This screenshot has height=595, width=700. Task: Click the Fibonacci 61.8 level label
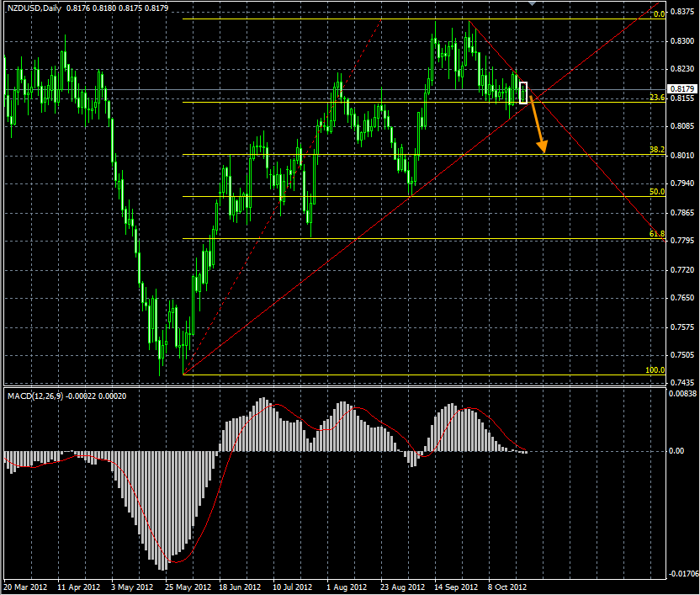657,234
